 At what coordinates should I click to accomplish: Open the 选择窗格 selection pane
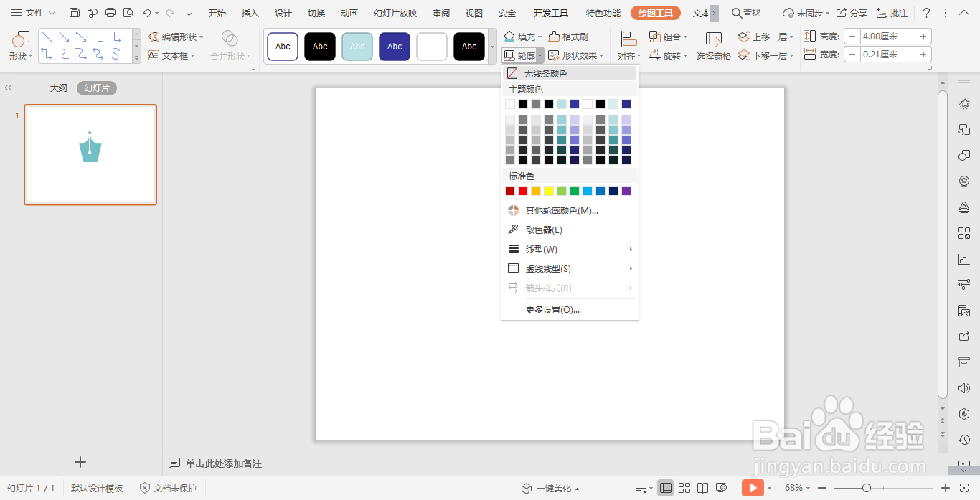tap(714, 46)
